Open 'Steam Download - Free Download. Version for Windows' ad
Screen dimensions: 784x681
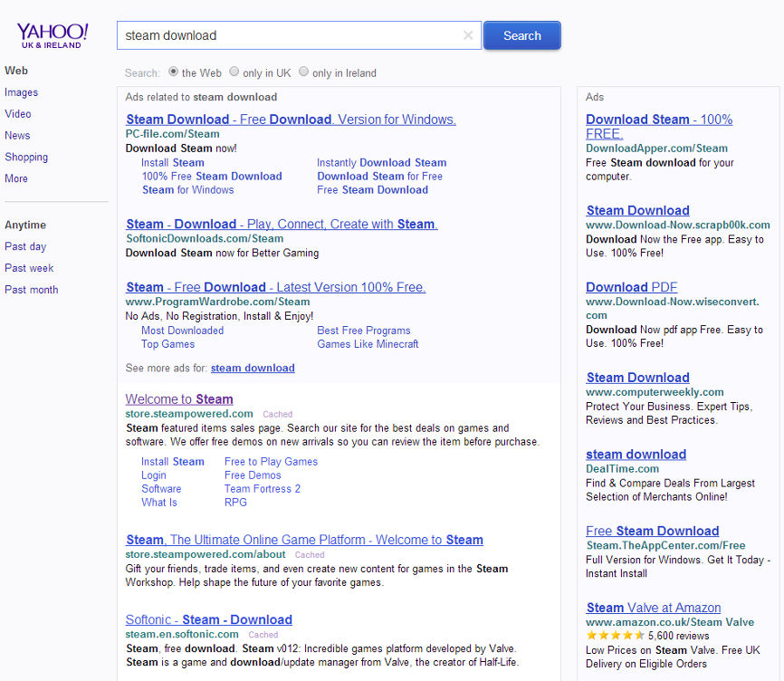pyautogui.click(x=291, y=120)
